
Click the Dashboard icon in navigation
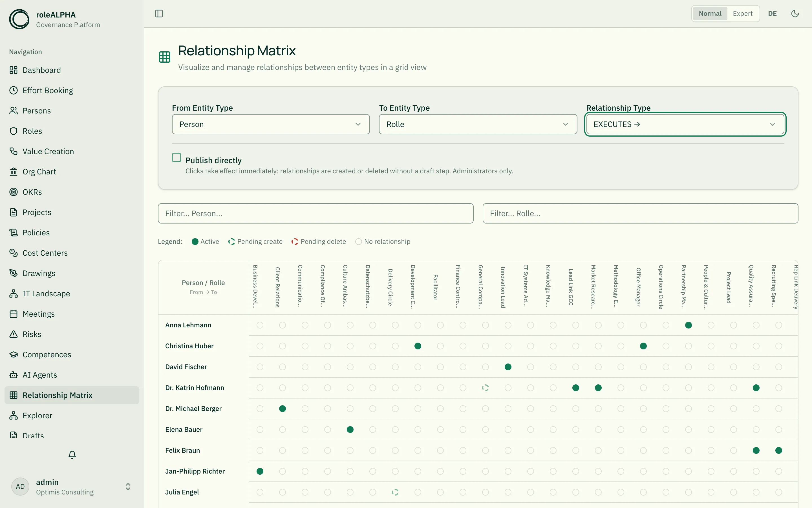click(14, 70)
